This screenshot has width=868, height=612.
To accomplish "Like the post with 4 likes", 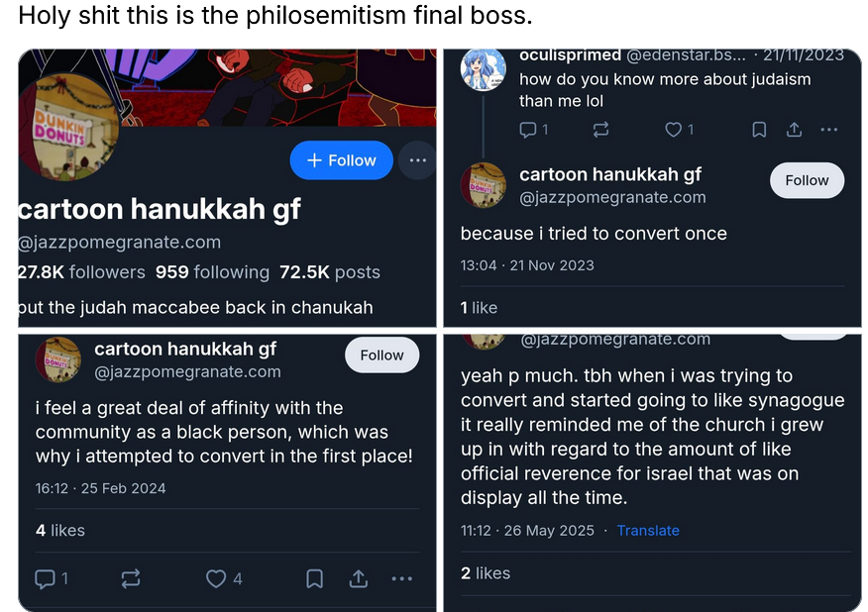I will (x=216, y=578).
